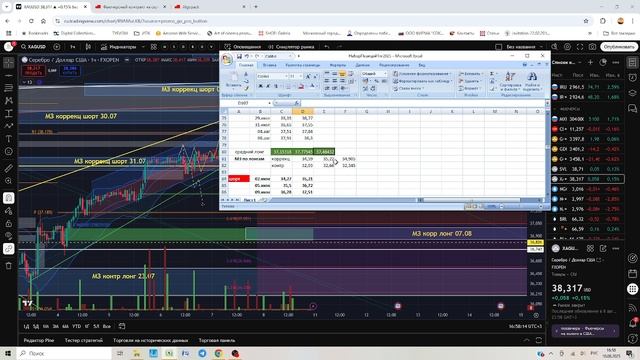
Task: Open the Fibonacci retracement tools group
Action: click(9, 88)
